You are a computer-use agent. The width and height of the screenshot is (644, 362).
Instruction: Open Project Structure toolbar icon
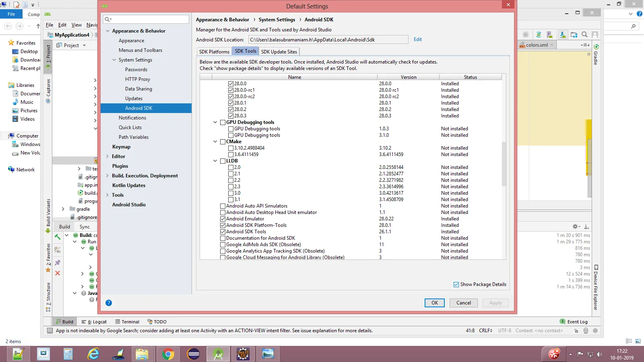coord(574,35)
